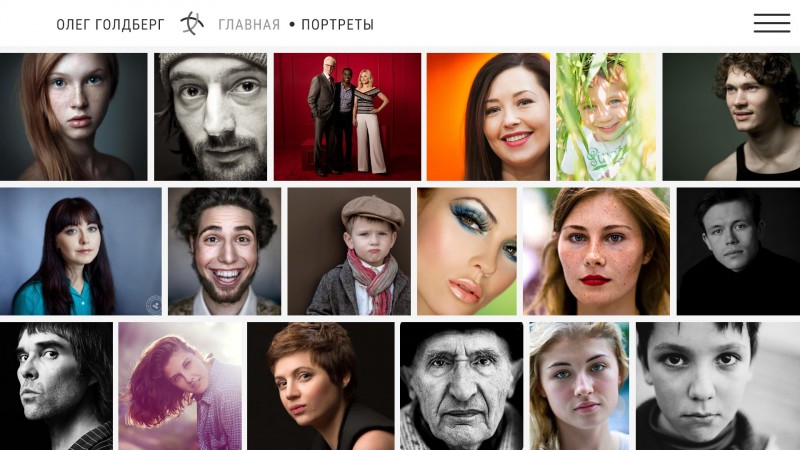Select the child hiding in green leaves photo
Viewport: 800px width, 450px height.
pos(606,117)
